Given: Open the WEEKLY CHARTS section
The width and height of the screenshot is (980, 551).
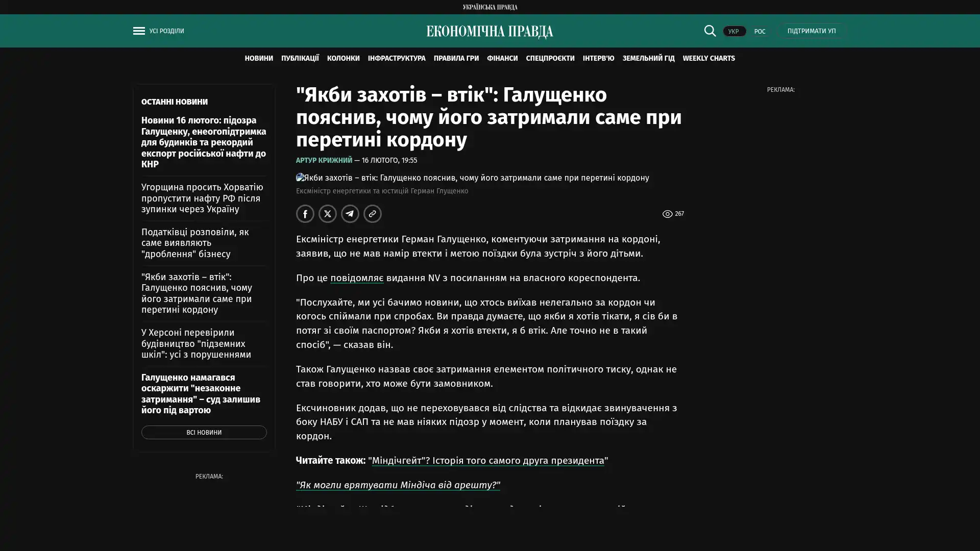Looking at the screenshot, I should (708, 58).
